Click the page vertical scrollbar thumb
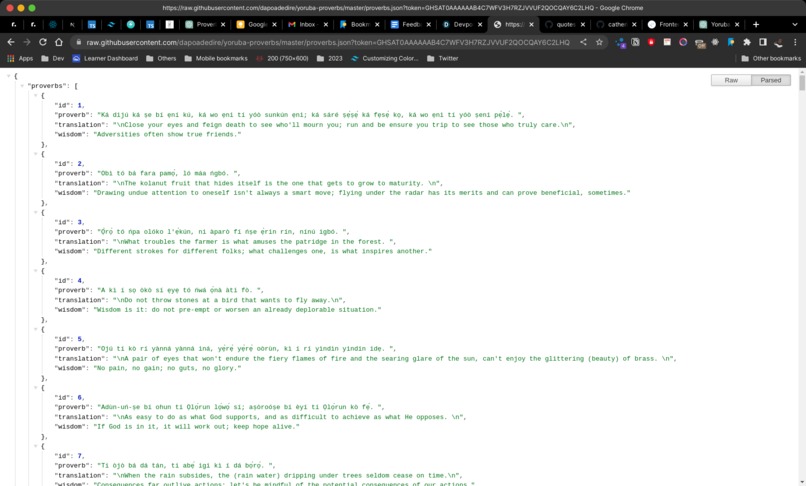The image size is (806, 486). (x=802, y=83)
